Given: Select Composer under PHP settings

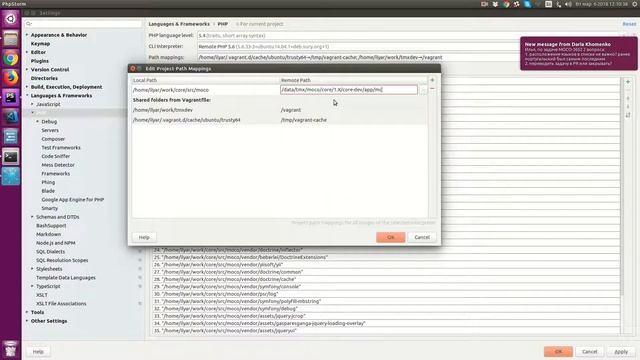Looking at the screenshot, I should click(53, 139).
